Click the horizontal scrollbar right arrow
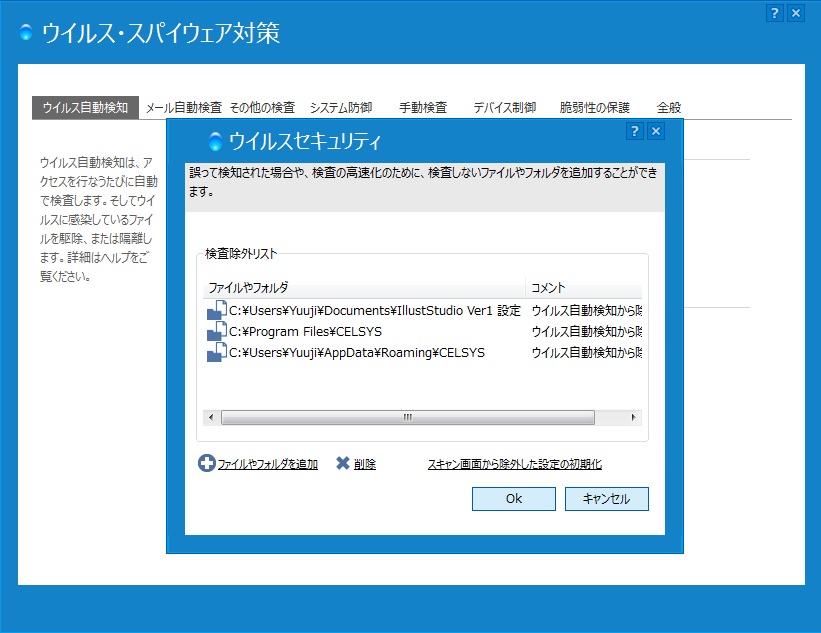 point(634,417)
